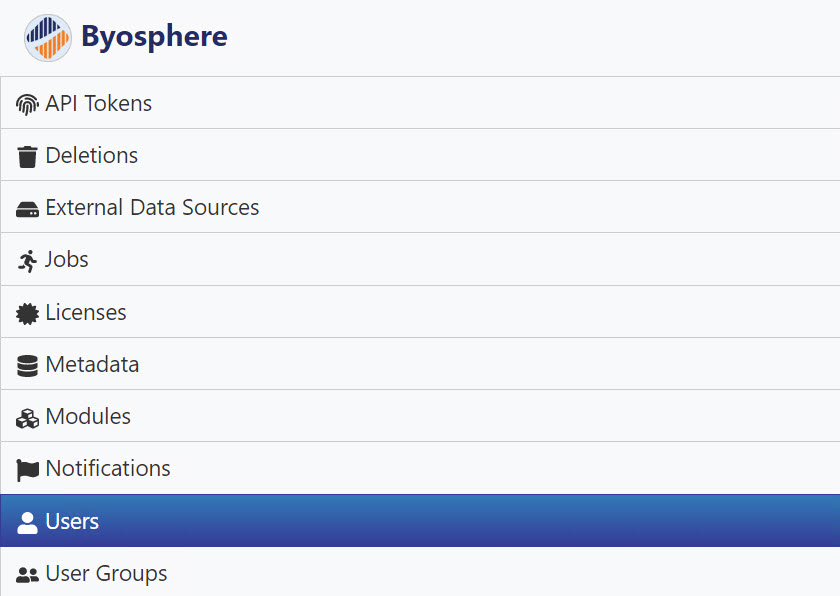Click the Byosphere logo icon
Image resolution: width=840 pixels, height=596 pixels.
coord(48,37)
